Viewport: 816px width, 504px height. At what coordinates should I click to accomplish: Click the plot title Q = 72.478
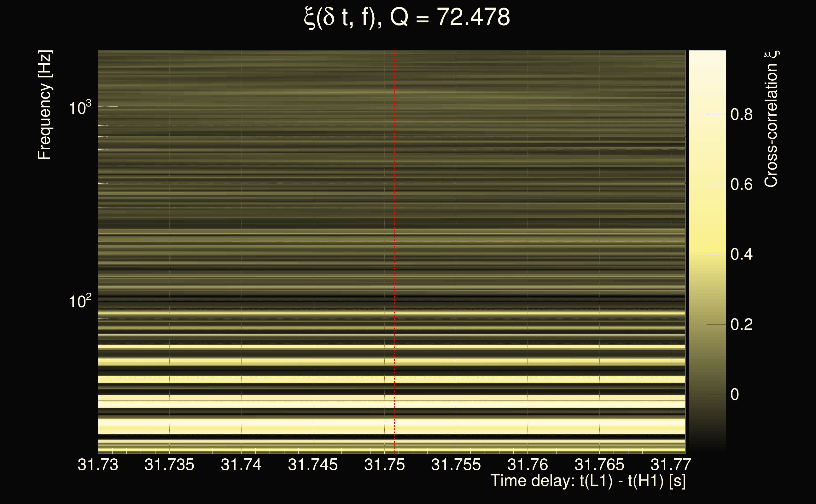click(x=407, y=17)
